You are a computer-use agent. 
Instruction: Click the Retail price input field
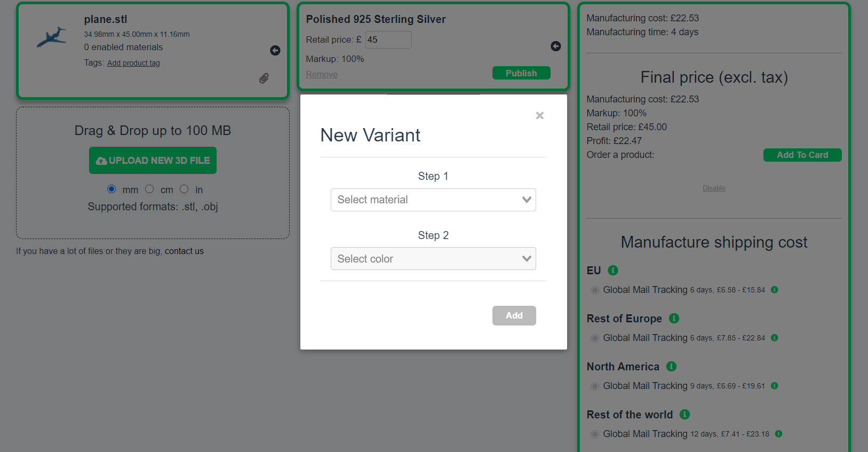(x=388, y=39)
